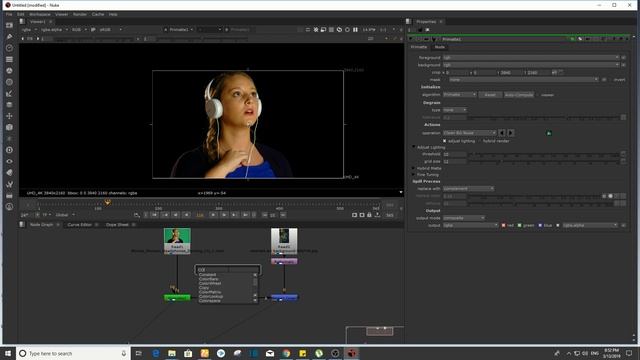Click the pause viewer updates icon
Image resolution: width=640 pixels, height=360 pixels.
pos(355,30)
